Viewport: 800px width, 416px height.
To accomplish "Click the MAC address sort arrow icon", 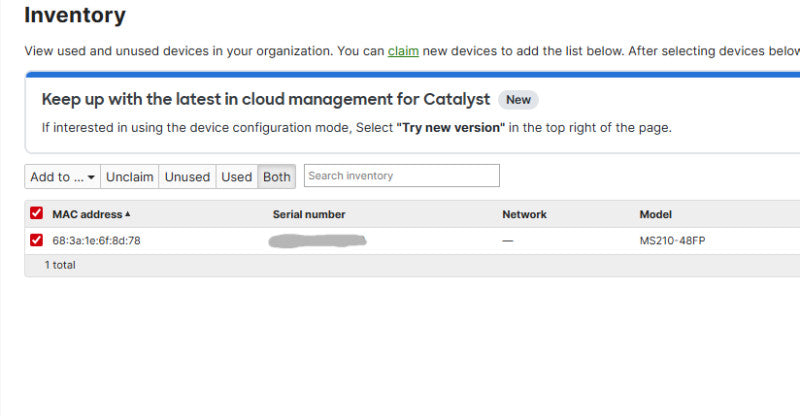I will (x=128, y=214).
